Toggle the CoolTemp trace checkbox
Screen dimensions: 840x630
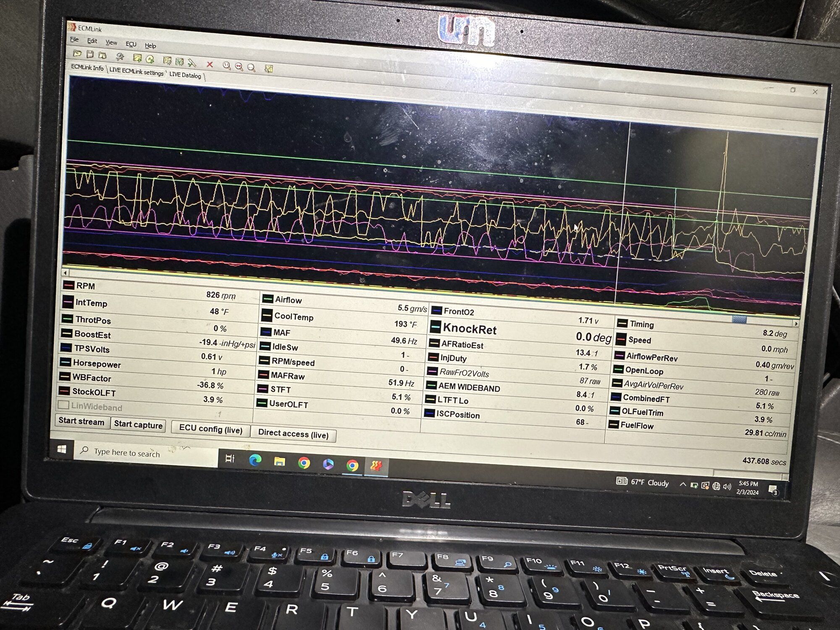click(267, 315)
